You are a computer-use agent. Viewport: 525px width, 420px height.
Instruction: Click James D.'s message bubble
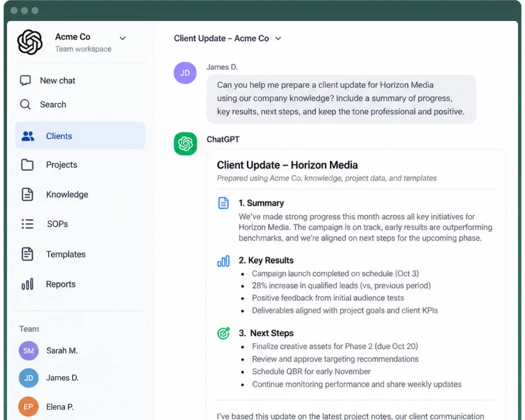point(341,98)
